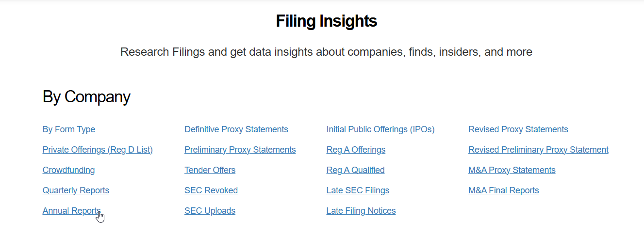Click the Tender Offers link
The image size is (644, 235).
[x=210, y=170]
